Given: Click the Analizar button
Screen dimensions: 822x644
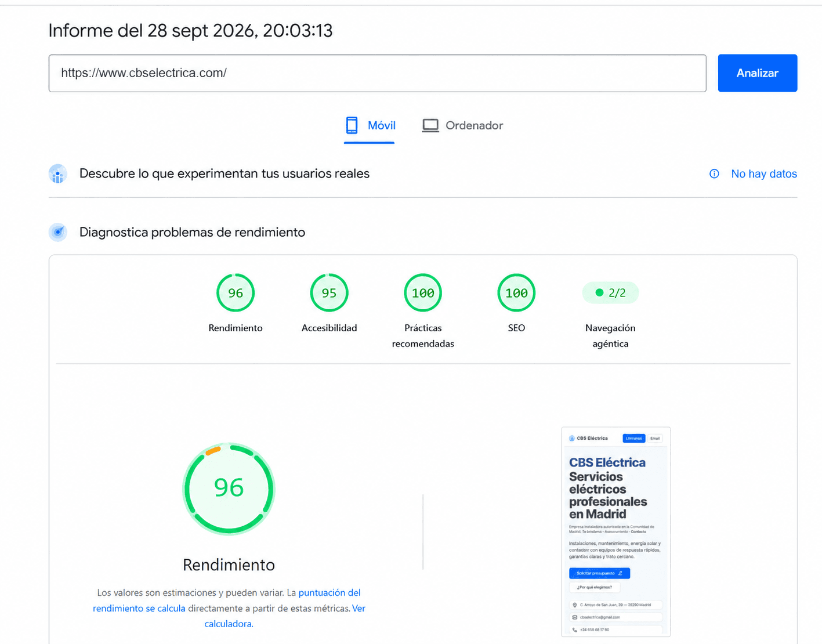Looking at the screenshot, I should 757,73.
